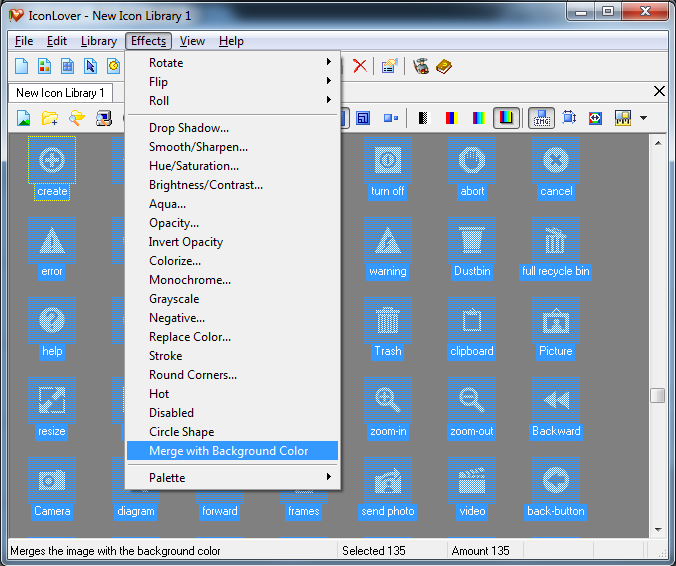The width and height of the screenshot is (676, 566).
Task: Close the library tab with X
Action: (x=659, y=91)
